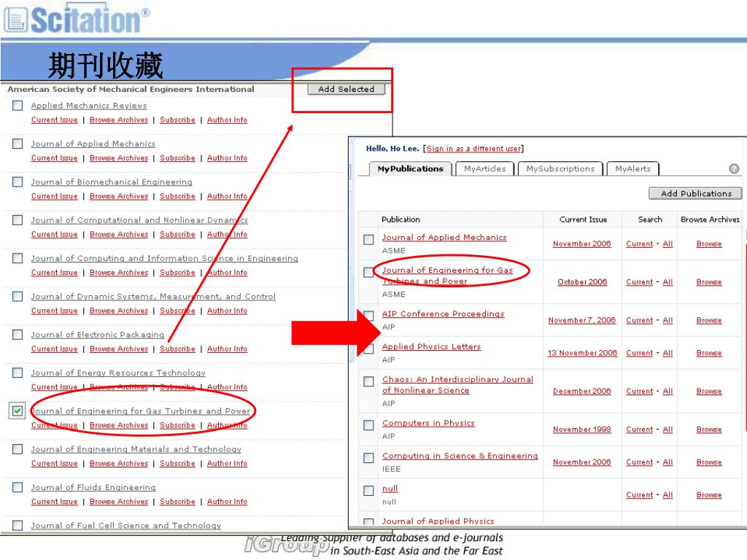
Task: Check Journal of Energy Resources Technology checkbox
Action: (18, 373)
